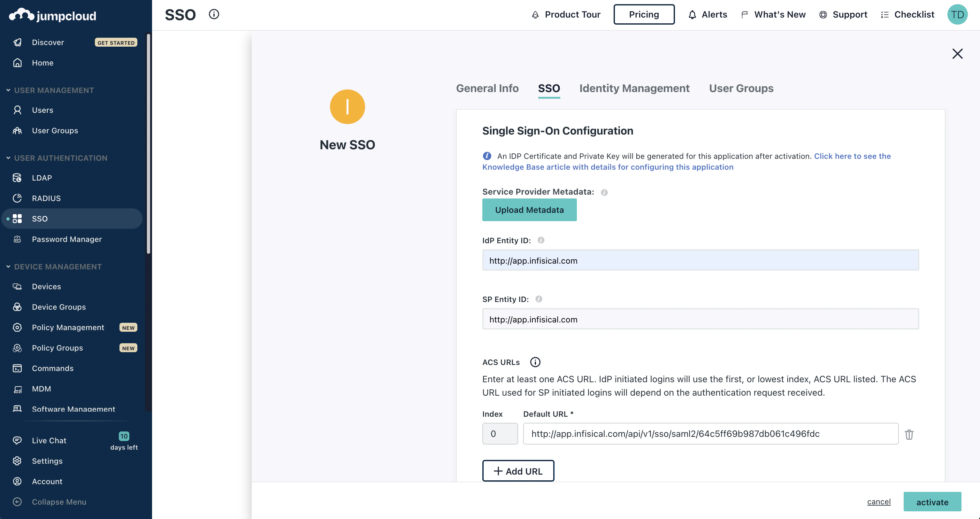Screen dimensions: 980x519
Task: Open the TD user avatar menu
Action: [x=958, y=14]
